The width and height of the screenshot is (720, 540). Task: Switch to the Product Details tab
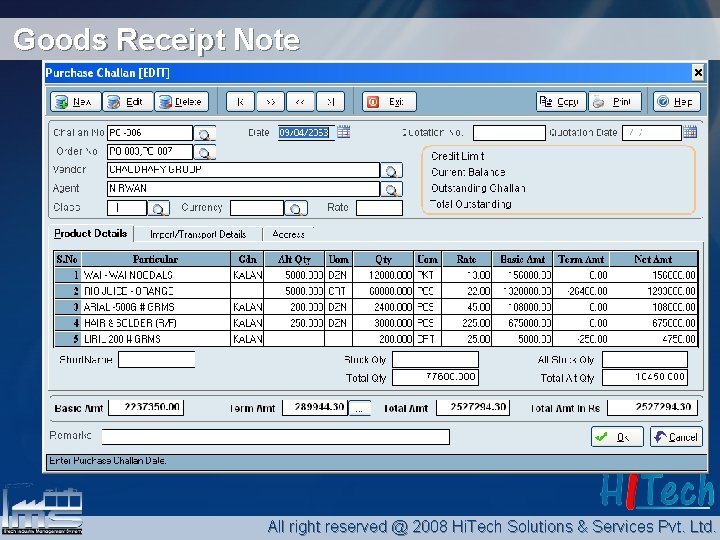coord(91,233)
